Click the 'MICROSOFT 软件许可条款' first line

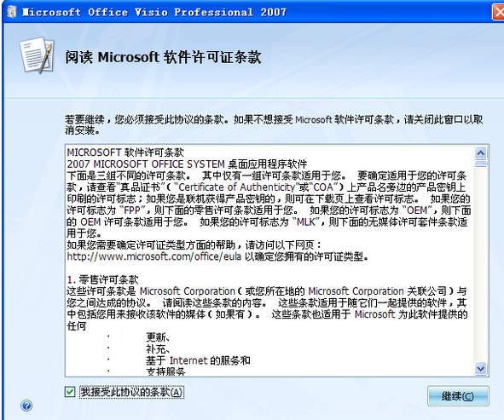point(125,152)
